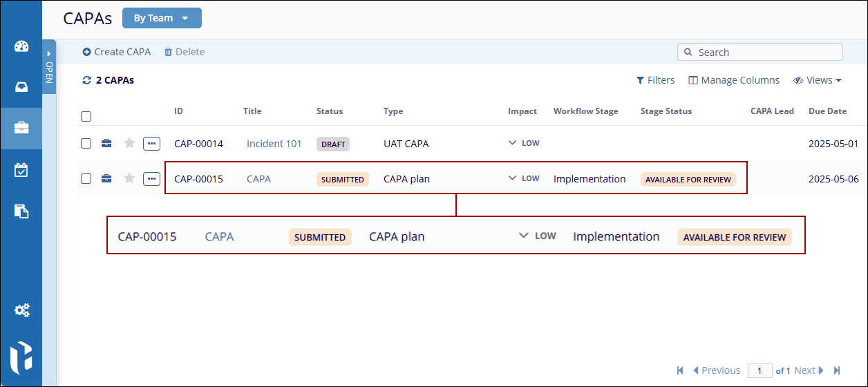Open the inbox tray icon in sidebar
Screen dimensions: 868x387
[21, 87]
